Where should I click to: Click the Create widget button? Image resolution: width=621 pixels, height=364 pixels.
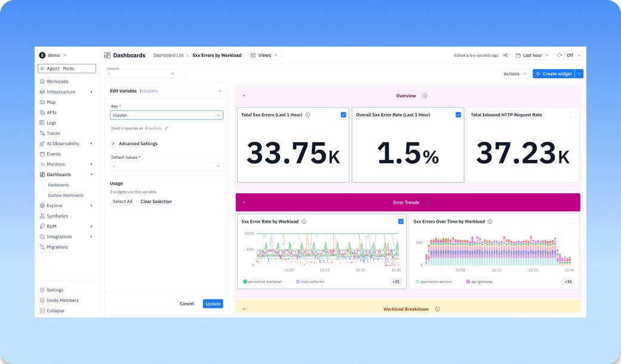point(554,73)
